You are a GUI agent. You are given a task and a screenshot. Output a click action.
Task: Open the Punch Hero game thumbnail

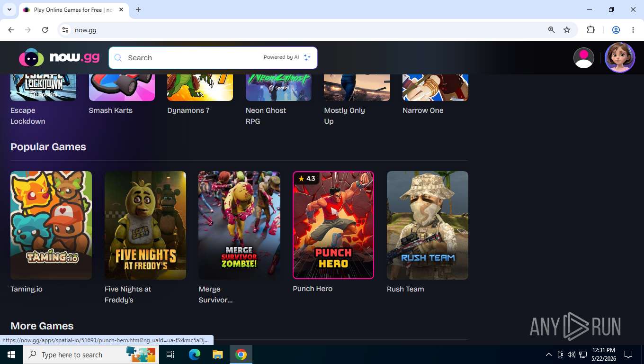pyautogui.click(x=333, y=225)
